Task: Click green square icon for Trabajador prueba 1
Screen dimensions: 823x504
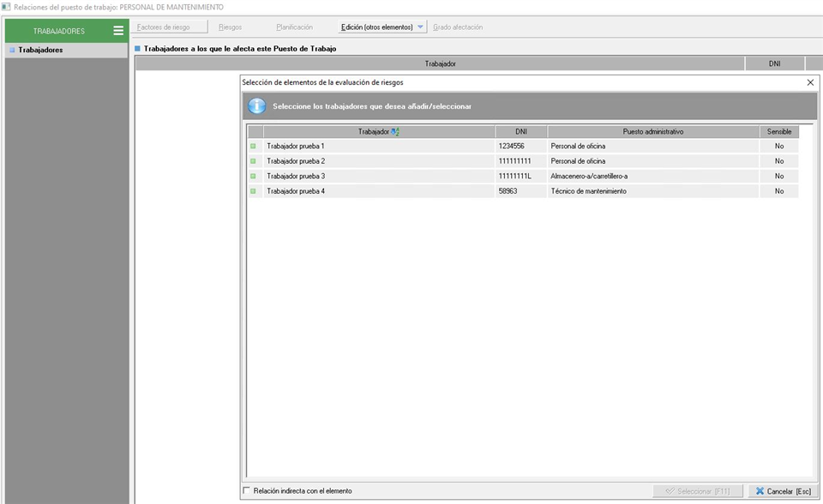Action: coord(253,147)
